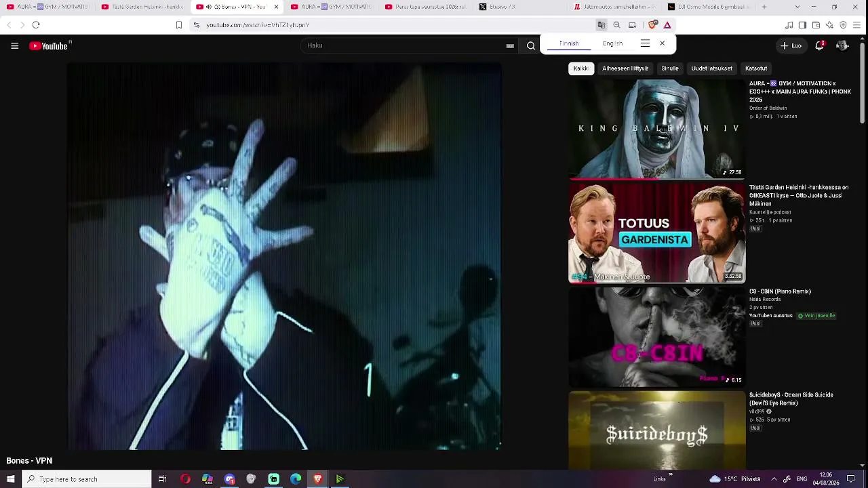Image resolution: width=868 pixels, height=488 pixels.
Task: Select the Uudet lataukset filter chip
Action: (x=711, y=68)
